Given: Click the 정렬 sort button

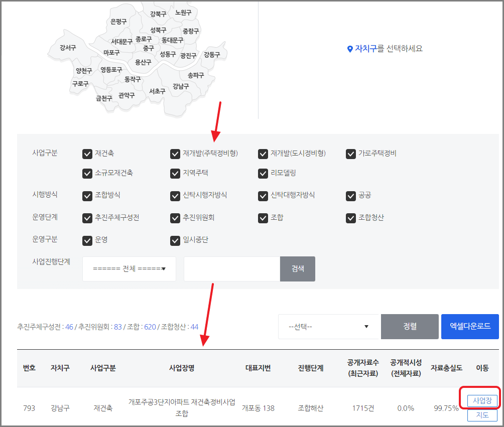Looking at the screenshot, I should (x=409, y=326).
